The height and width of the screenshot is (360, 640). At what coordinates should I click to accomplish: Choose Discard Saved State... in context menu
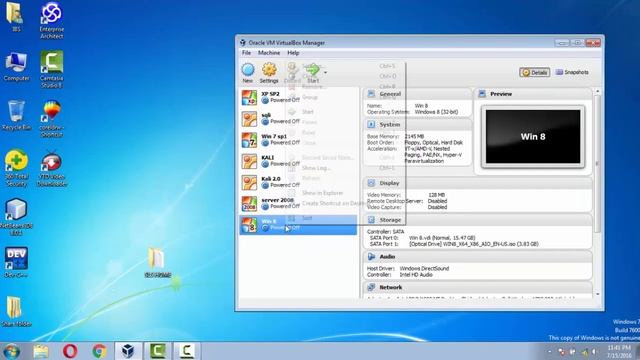(328, 158)
